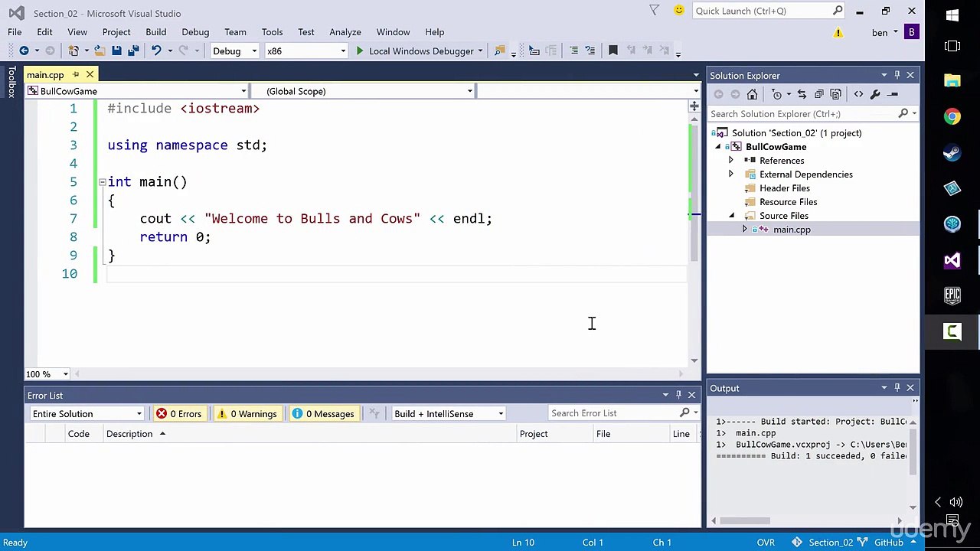Toggle pin on the main.cpp tab
The image size is (980, 551).
pos(75,75)
